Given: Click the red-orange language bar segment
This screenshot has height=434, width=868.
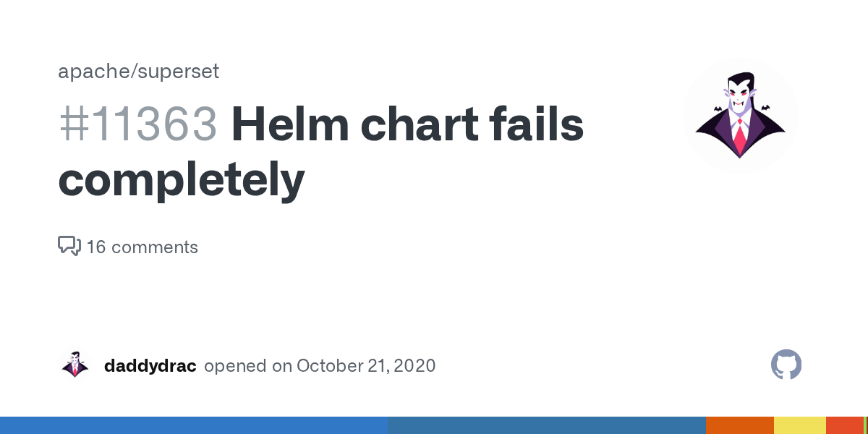Looking at the screenshot, I should click(x=844, y=425).
